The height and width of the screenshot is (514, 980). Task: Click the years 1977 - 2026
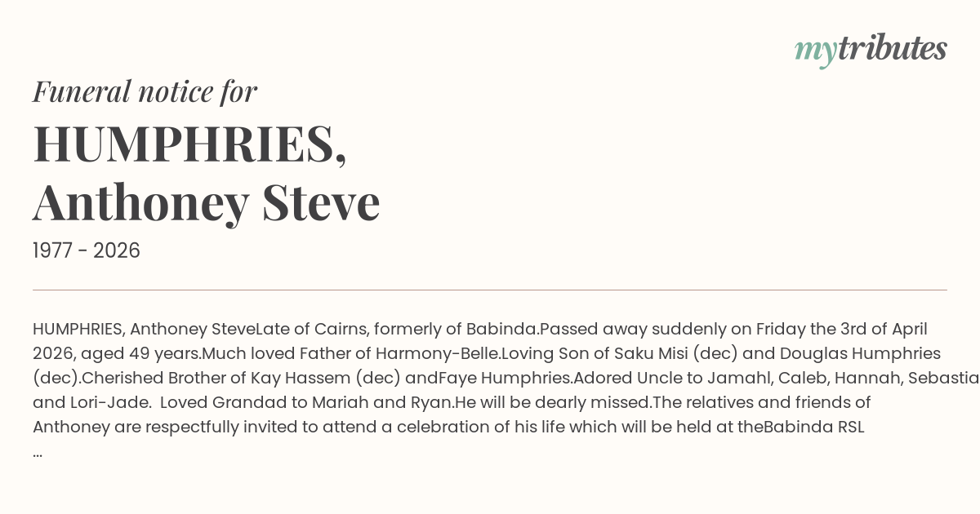(87, 250)
